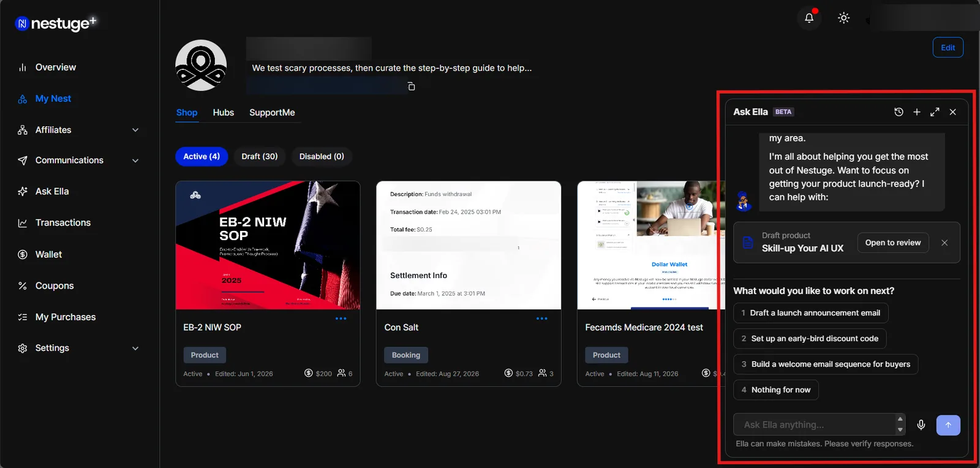Image resolution: width=980 pixels, height=468 pixels.
Task: Expand the Ask Ella panel to fullscreen
Action: coord(935,112)
